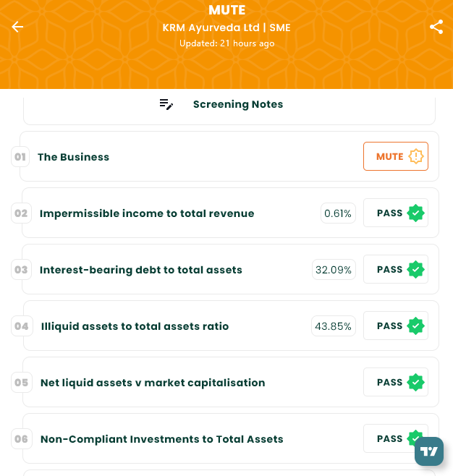453x476 pixels.
Task: Open Net liquid assets v market capitalisation
Action: click(153, 383)
